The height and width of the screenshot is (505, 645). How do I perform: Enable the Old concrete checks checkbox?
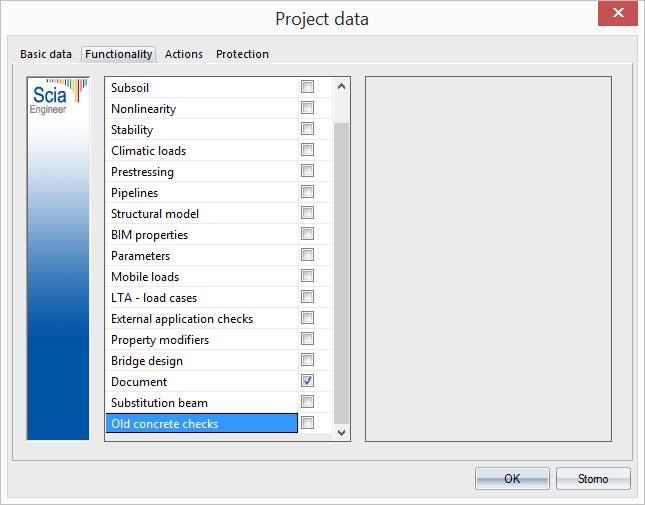point(307,423)
